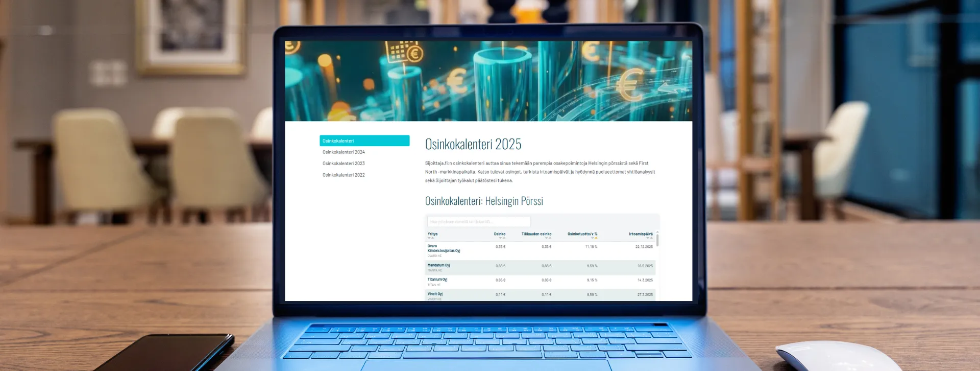
Task: Select the Titanium Oyj table entry
Action: (x=437, y=280)
